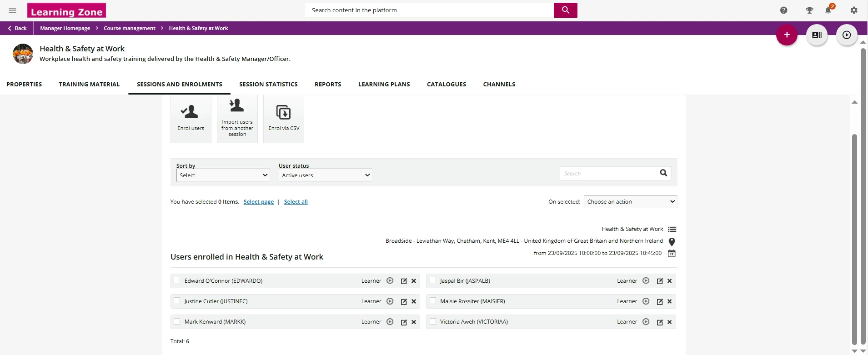The width and height of the screenshot is (868, 355).
Task: Open the library card round button
Action: (x=817, y=35)
